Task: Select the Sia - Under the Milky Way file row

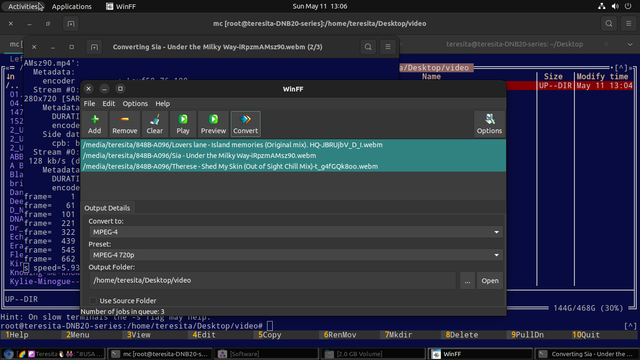Action: [x=293, y=156]
